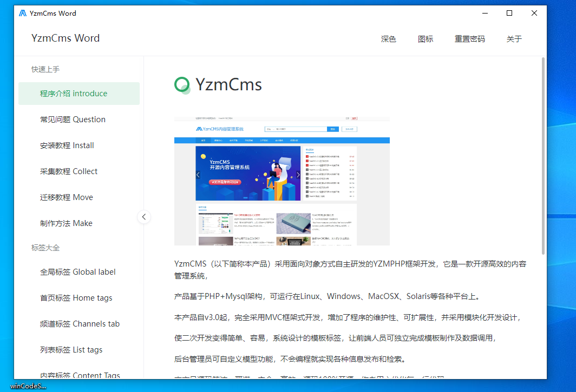Open the 图标 menu item
Screen dimensions: 576x392
[426, 39]
